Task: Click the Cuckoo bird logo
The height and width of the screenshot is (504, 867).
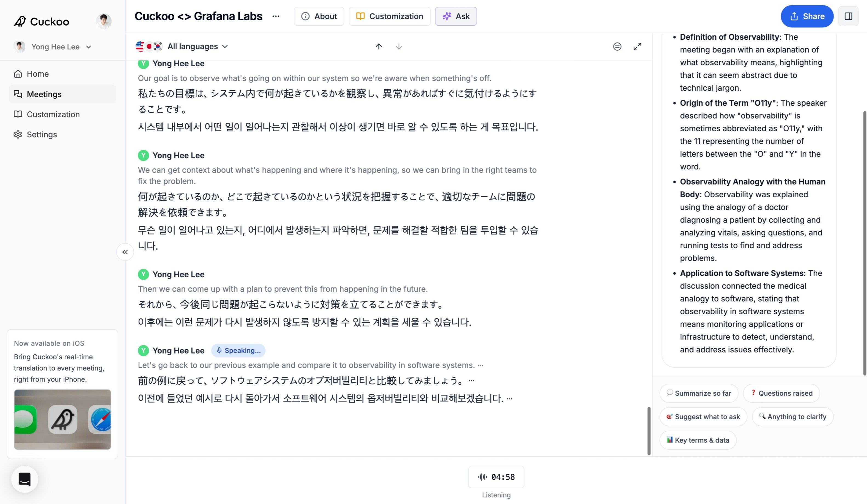Action: click(20, 21)
